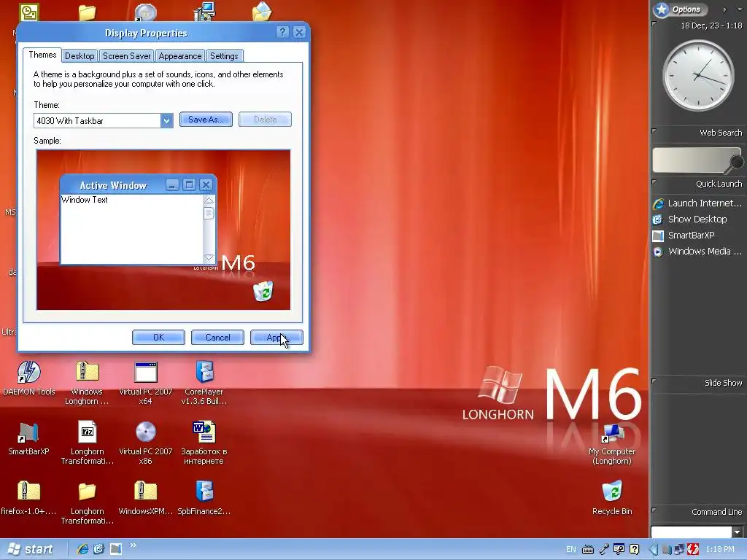
Task: Click the date text 18 Dec, 23 - 1:18
Action: [711, 26]
